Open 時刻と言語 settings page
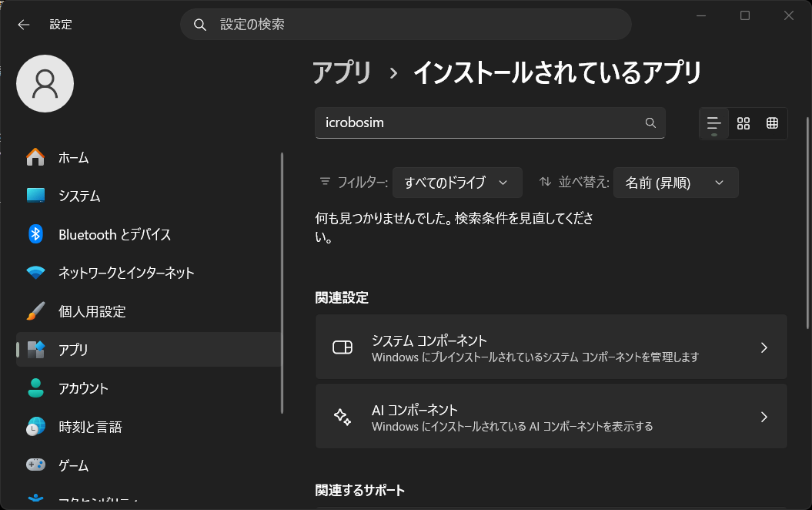The image size is (812, 510). pos(149,427)
